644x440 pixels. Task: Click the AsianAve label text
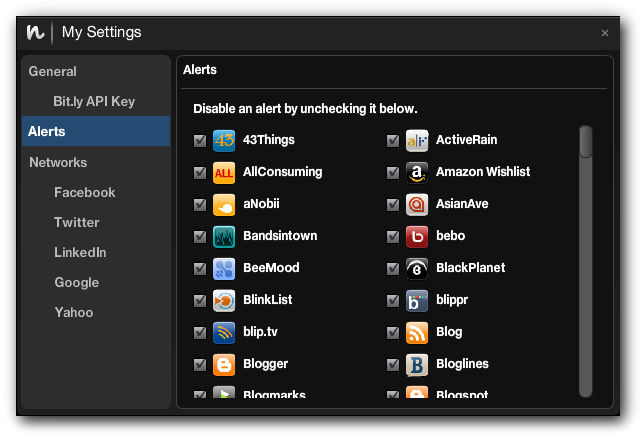click(x=462, y=204)
